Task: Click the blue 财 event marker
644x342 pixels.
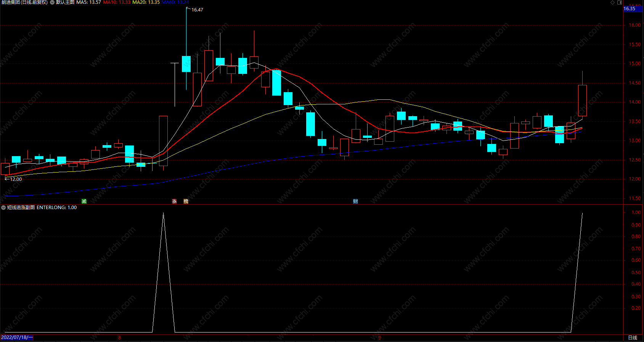Action: click(355, 201)
